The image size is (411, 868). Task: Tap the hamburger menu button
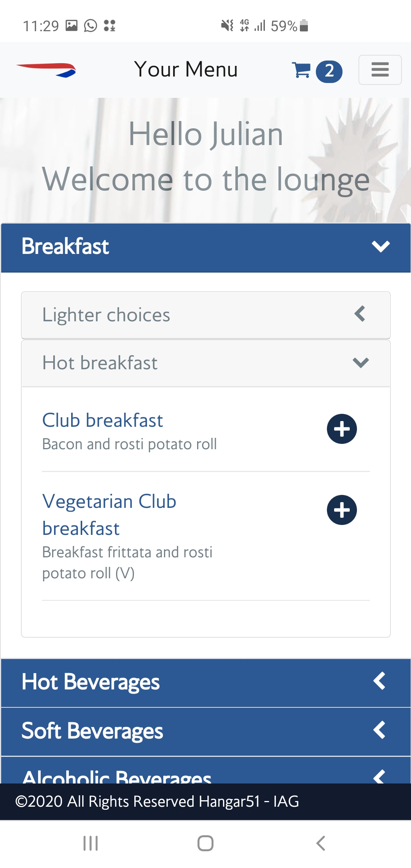click(x=380, y=70)
